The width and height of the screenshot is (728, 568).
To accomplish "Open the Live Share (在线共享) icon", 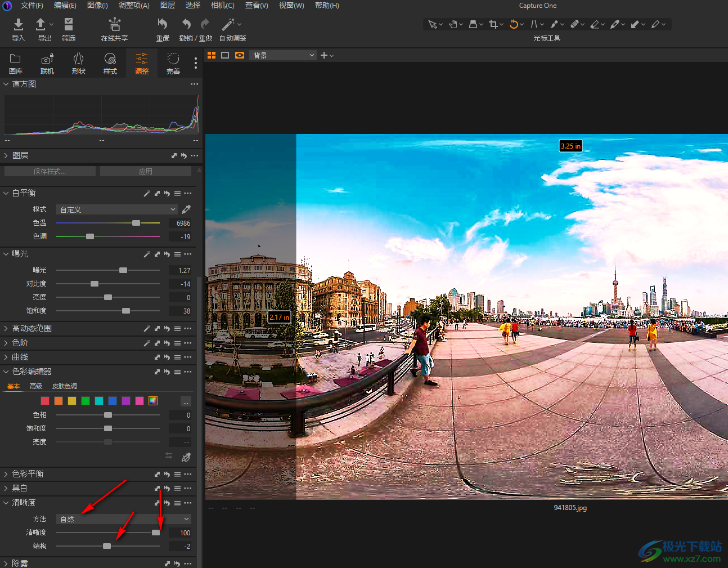I will tap(115, 24).
